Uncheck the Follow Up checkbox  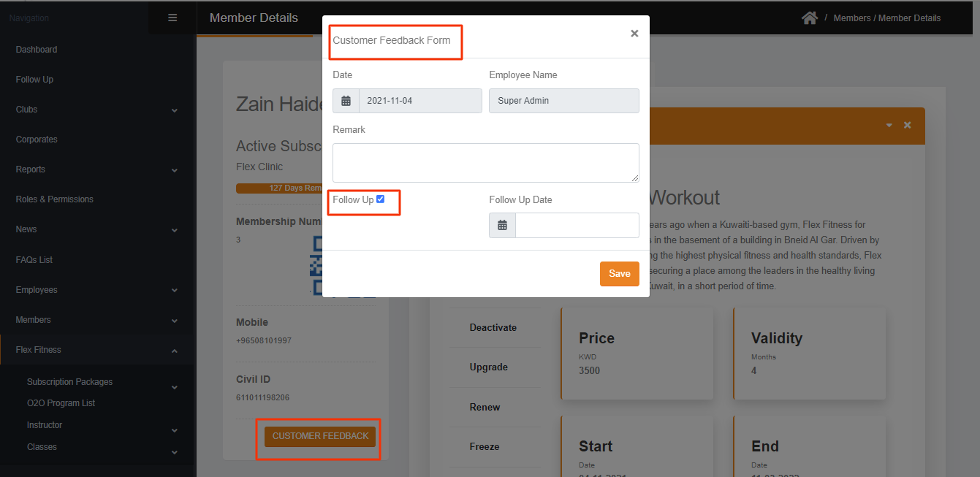[380, 199]
